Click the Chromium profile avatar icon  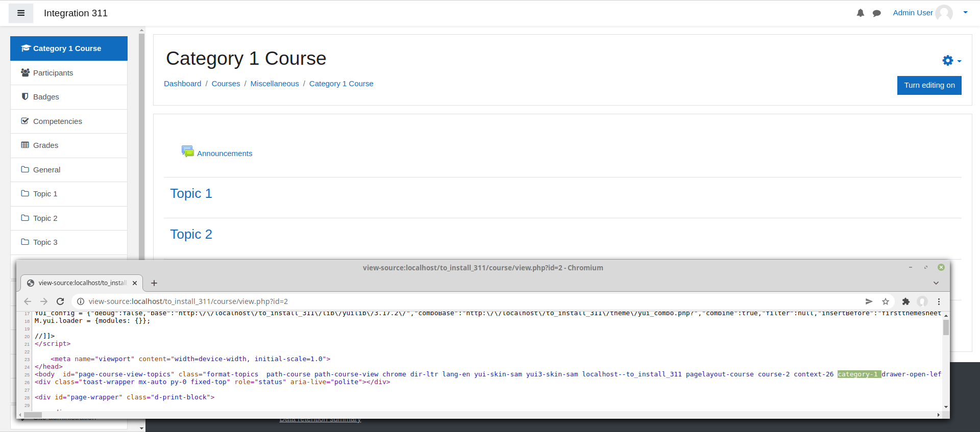tap(922, 301)
